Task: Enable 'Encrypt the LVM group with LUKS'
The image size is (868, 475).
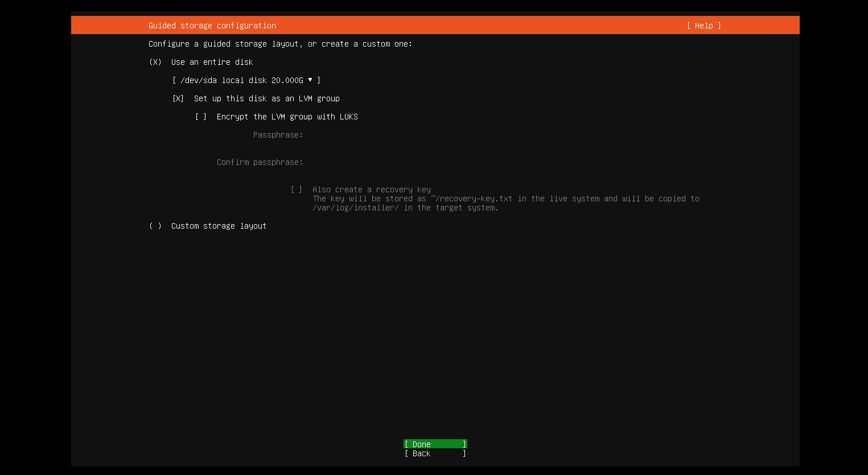Action: point(201,117)
